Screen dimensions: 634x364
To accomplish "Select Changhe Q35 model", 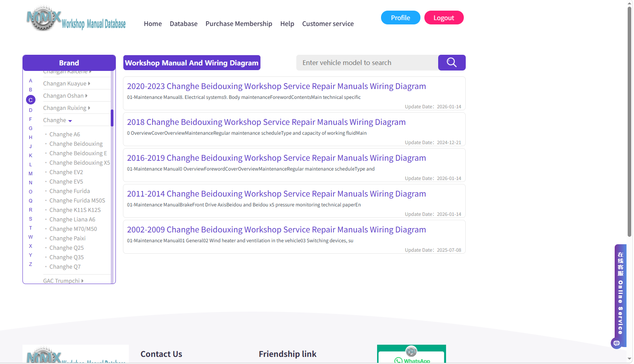I will tap(67, 257).
